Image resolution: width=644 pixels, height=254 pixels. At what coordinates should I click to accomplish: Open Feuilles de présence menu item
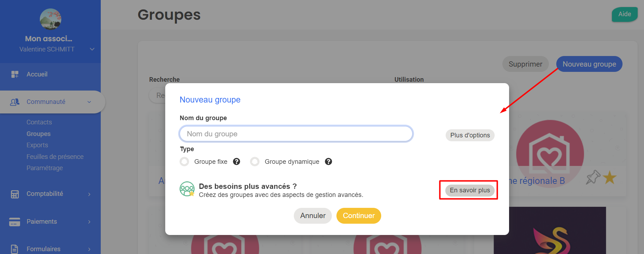click(x=55, y=157)
